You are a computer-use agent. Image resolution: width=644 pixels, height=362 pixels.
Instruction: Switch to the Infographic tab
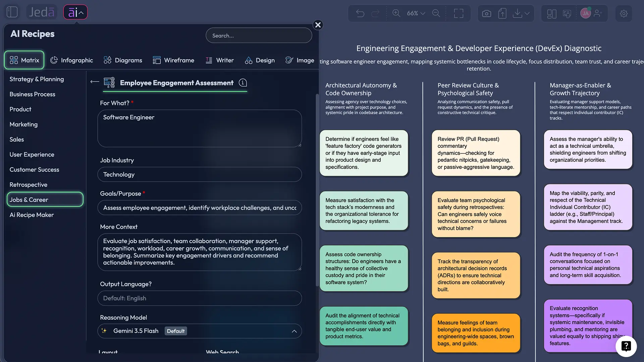(x=71, y=60)
